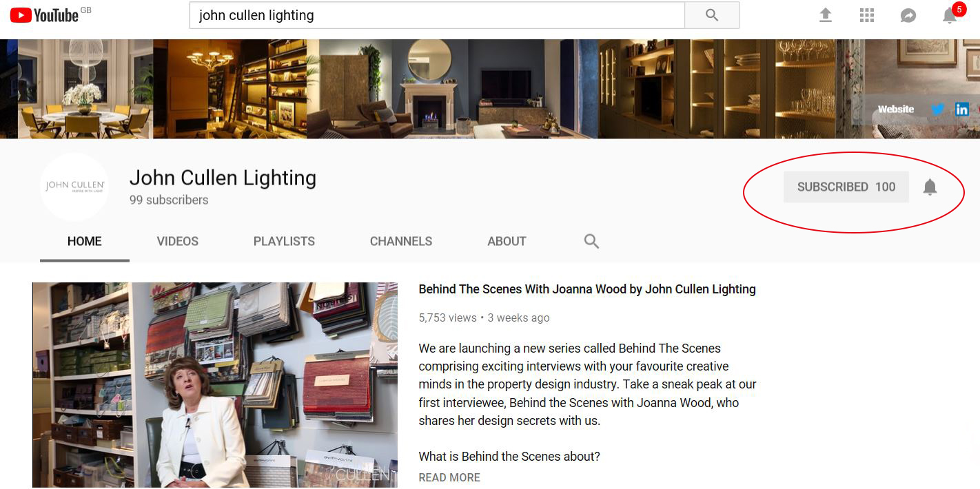980x489 pixels.
Task: Click the John Cullen channel avatar
Action: (74, 187)
